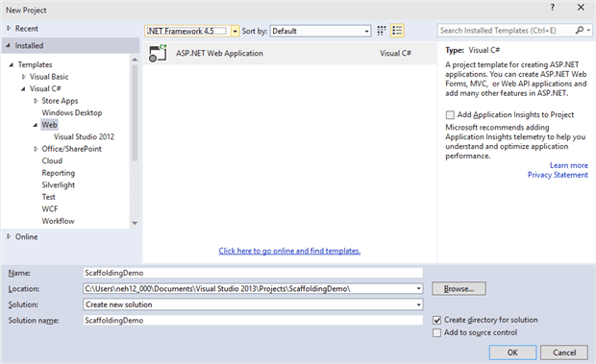This screenshot has width=596, height=364.
Task: Open the Location path dropdown arrow
Action: [x=418, y=289]
